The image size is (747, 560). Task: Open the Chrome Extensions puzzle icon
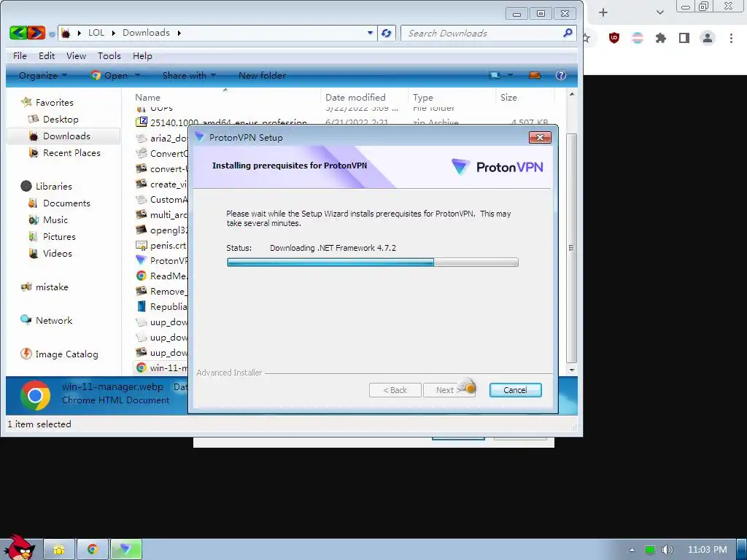(660, 38)
